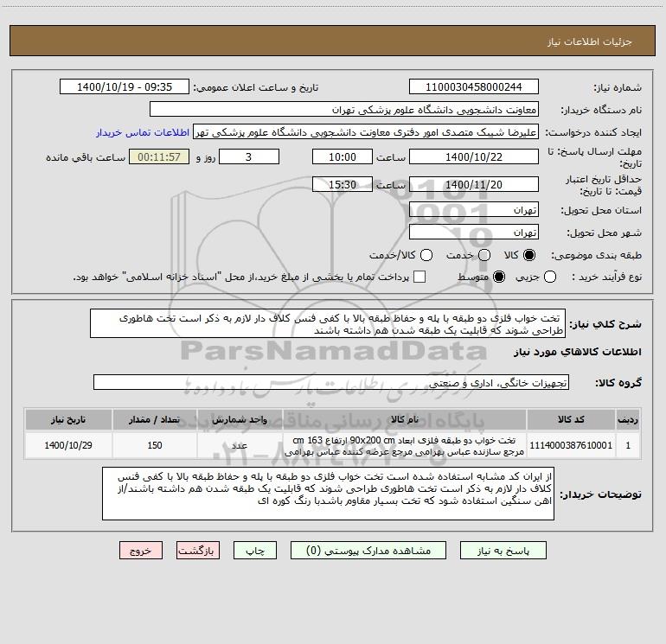The width and height of the screenshot is (666, 644).
Task: Select the کالا radio button
Action: pyautogui.click(x=529, y=255)
